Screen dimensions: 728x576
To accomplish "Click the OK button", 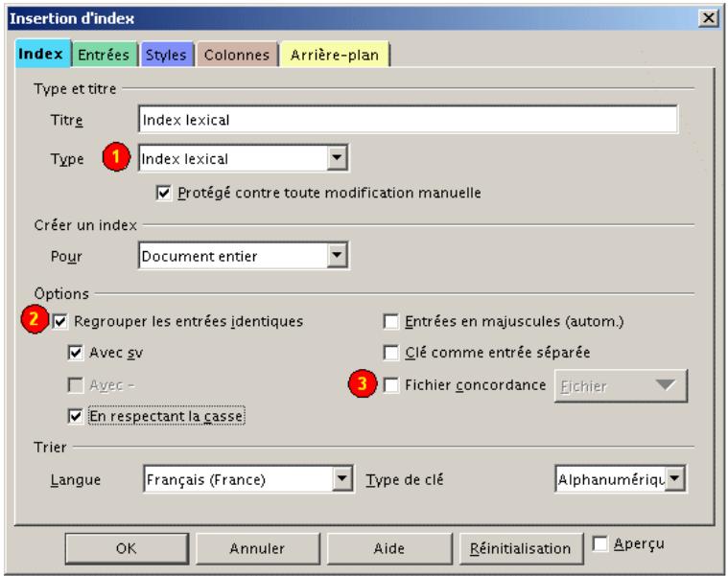I will pos(127,548).
